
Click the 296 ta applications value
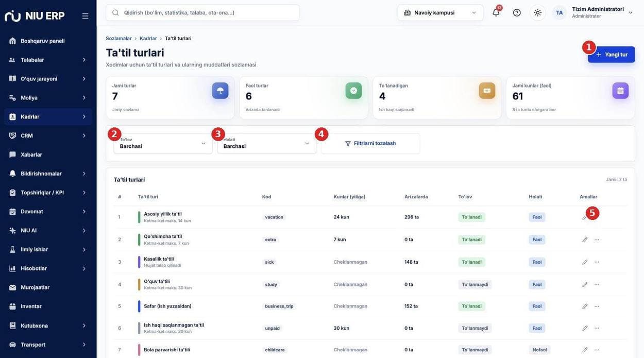412,217
